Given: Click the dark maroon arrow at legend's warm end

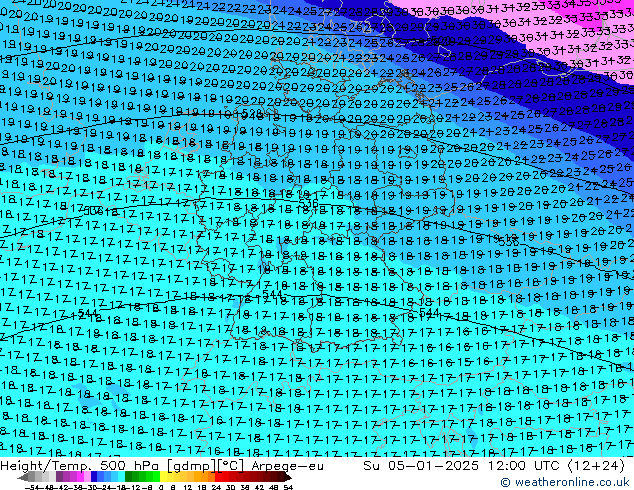Looking at the screenshot, I should (x=287, y=478).
